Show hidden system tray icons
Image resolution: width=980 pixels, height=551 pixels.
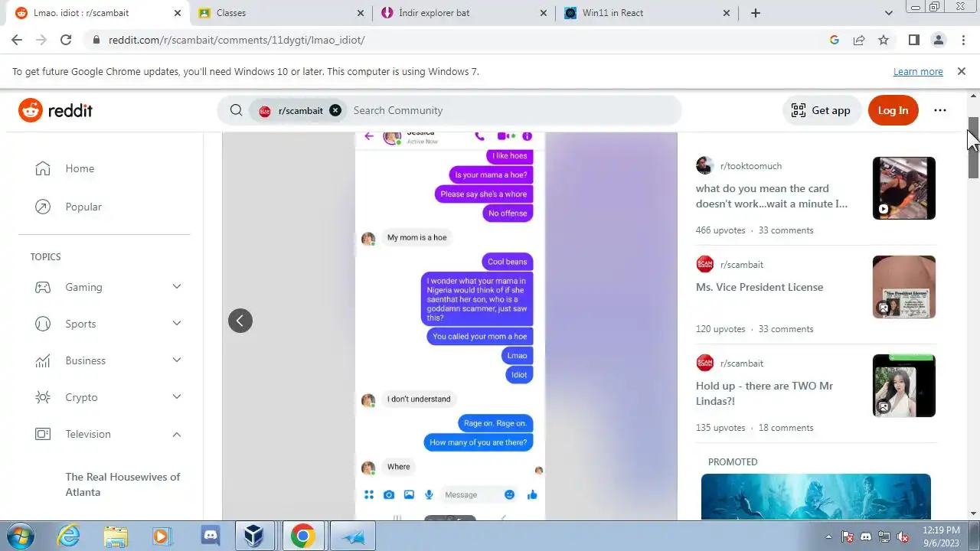pyautogui.click(x=830, y=537)
